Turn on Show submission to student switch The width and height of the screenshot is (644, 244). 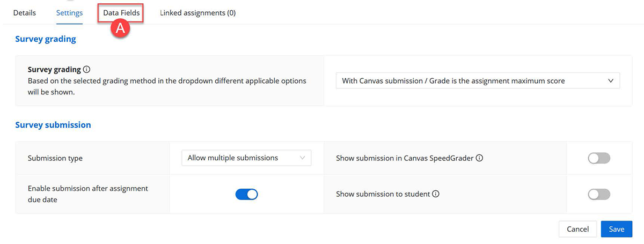599,194
